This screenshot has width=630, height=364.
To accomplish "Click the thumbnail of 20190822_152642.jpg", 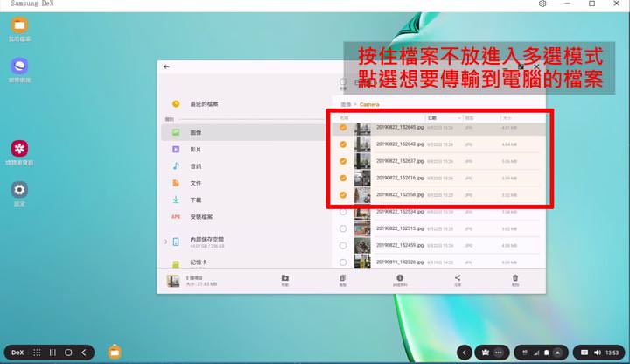I will [362, 144].
